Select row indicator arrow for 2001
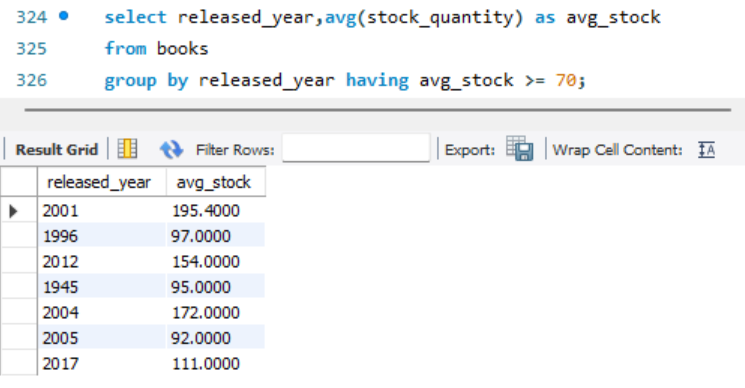Image resolution: width=745 pixels, height=388 pixels. [13, 211]
